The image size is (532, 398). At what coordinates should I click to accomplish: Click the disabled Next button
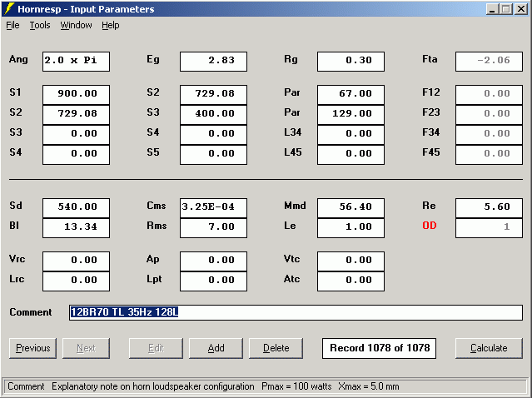[87, 348]
